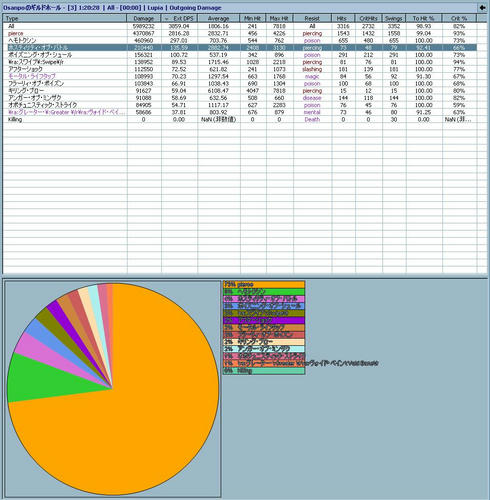Click Average value 6108.47
This screenshot has width=490, height=500.
(218, 91)
